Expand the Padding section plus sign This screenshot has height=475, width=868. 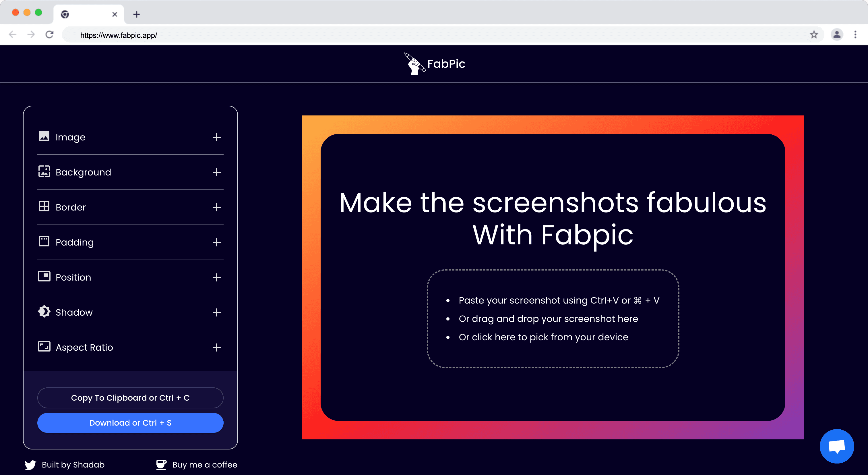pyautogui.click(x=217, y=242)
